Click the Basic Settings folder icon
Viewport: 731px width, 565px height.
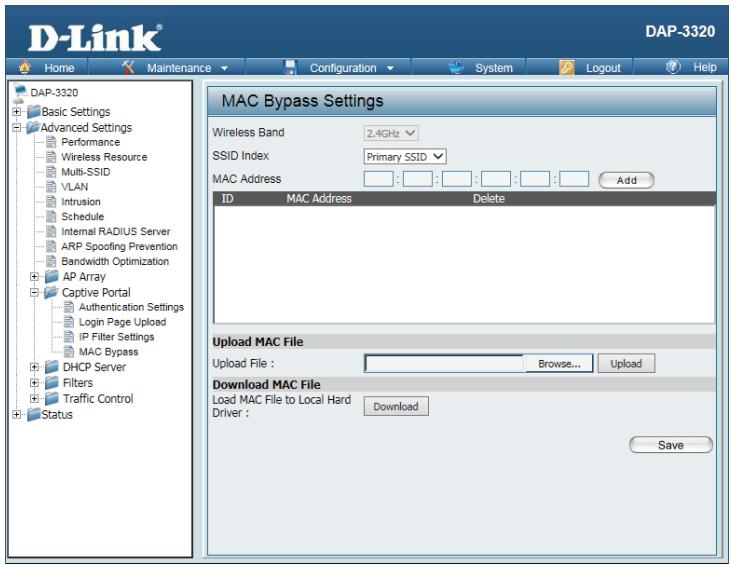click(x=34, y=112)
